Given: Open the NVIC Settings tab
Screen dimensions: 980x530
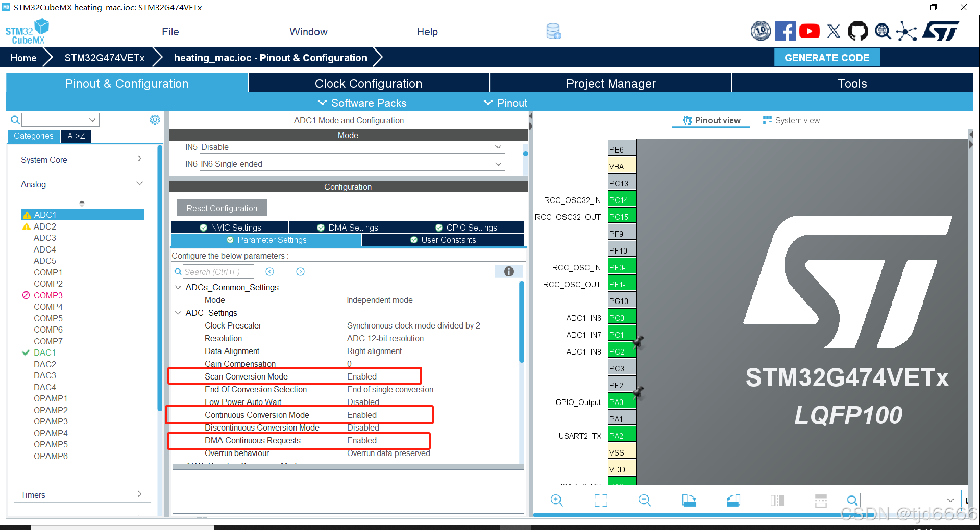Looking at the screenshot, I should click(x=230, y=228).
